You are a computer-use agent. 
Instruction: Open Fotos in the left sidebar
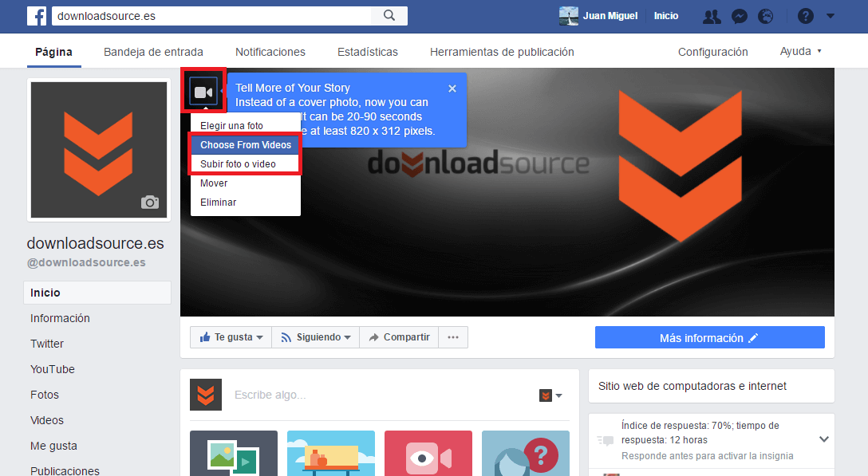45,395
